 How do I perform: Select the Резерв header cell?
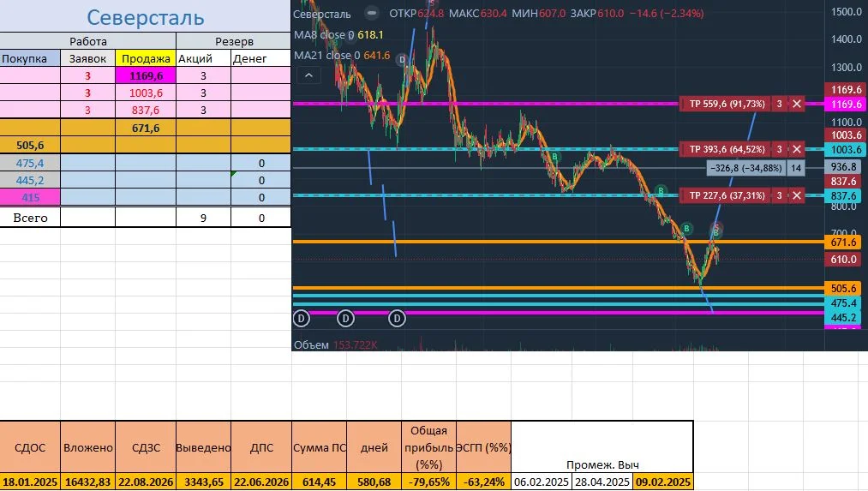[x=234, y=41]
